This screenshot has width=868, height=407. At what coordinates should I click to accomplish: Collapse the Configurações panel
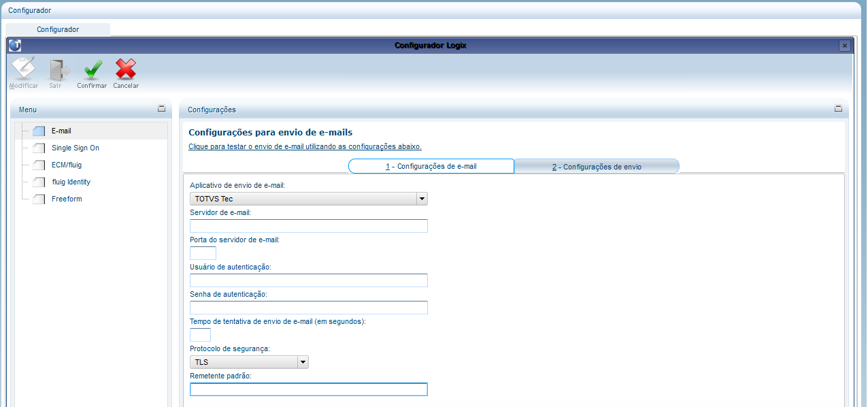click(x=838, y=108)
